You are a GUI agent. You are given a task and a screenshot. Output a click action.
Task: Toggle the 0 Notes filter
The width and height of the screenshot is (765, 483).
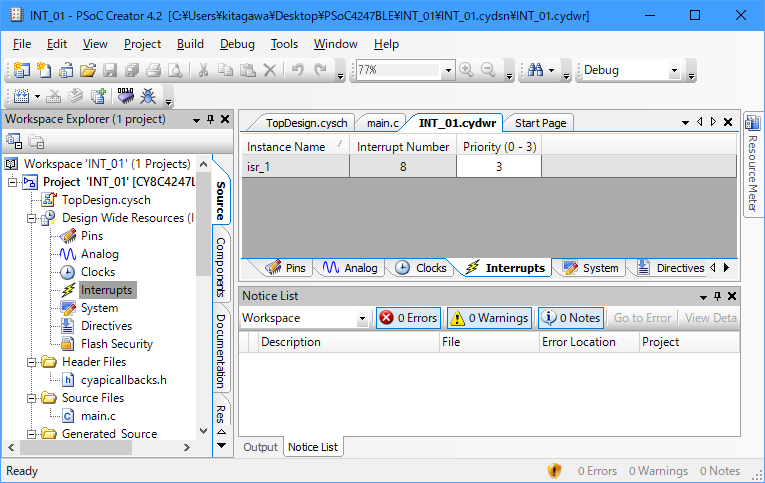tap(570, 318)
